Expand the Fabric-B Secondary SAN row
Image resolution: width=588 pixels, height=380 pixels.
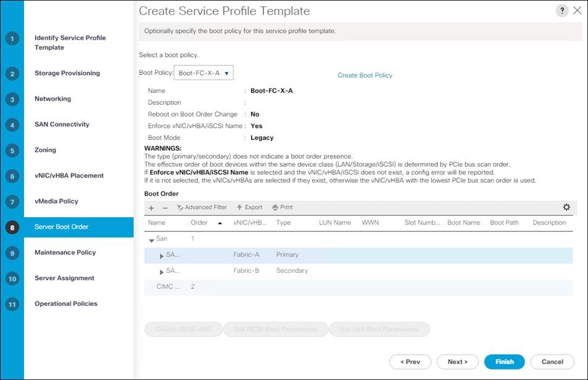point(162,271)
